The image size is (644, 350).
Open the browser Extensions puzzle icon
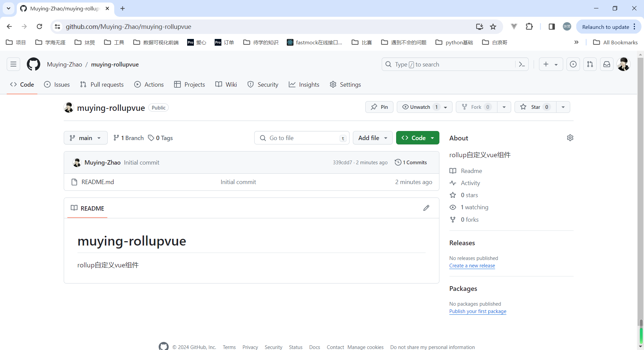click(529, 27)
